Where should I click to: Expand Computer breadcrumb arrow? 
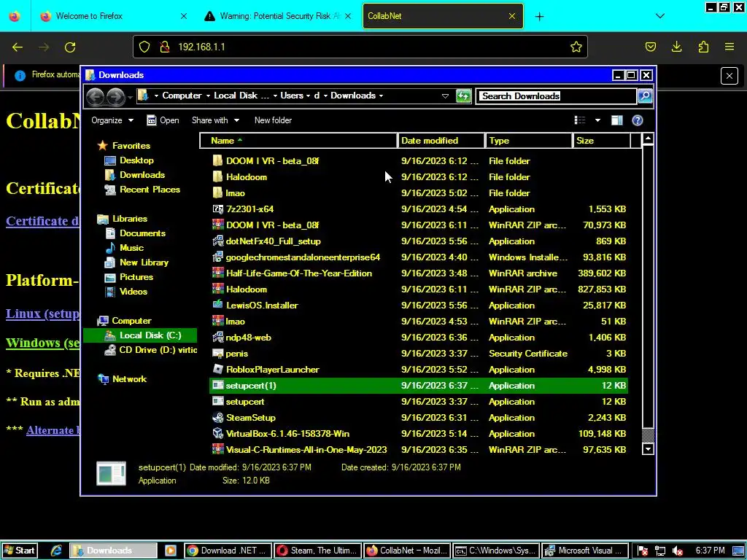[208, 96]
